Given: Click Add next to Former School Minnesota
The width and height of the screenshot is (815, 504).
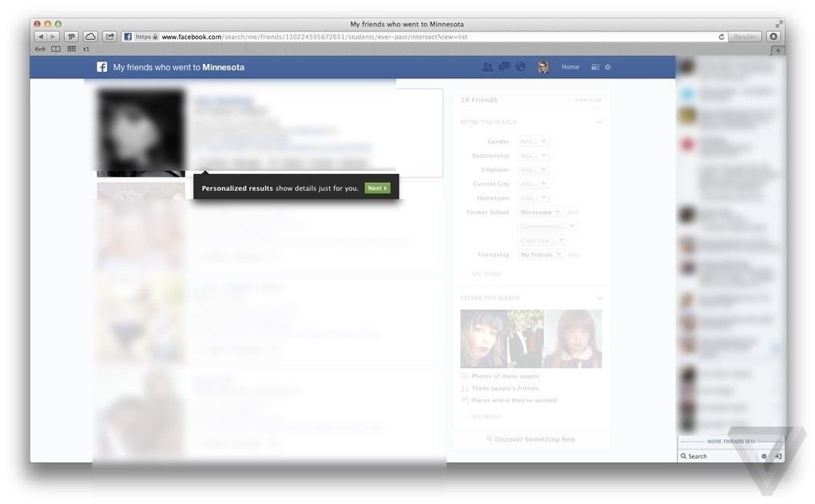Looking at the screenshot, I should click(572, 212).
